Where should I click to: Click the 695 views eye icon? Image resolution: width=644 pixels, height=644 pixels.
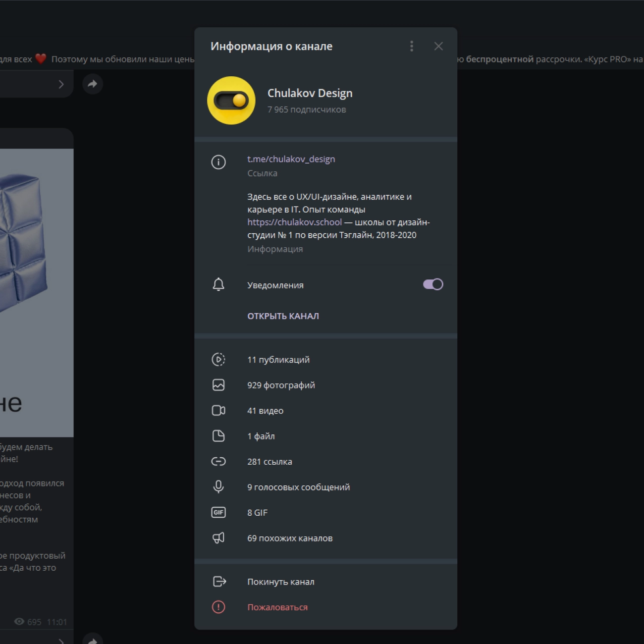[19, 622]
